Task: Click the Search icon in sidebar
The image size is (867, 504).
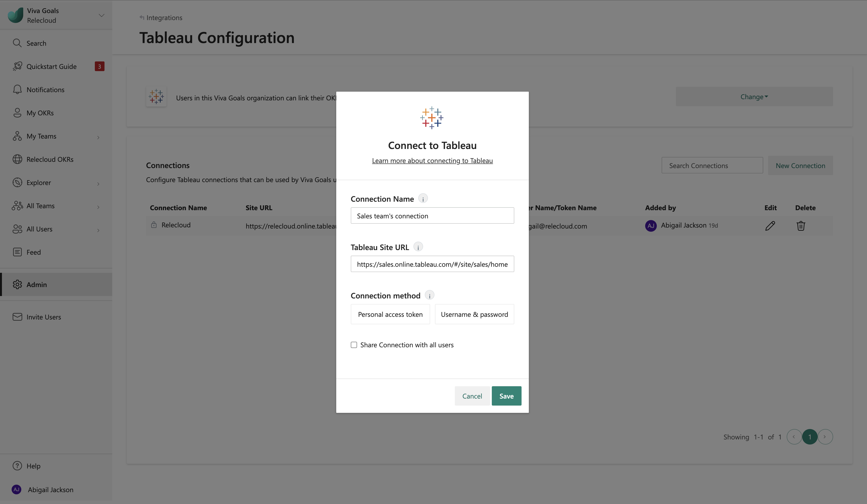Action: 17,42
